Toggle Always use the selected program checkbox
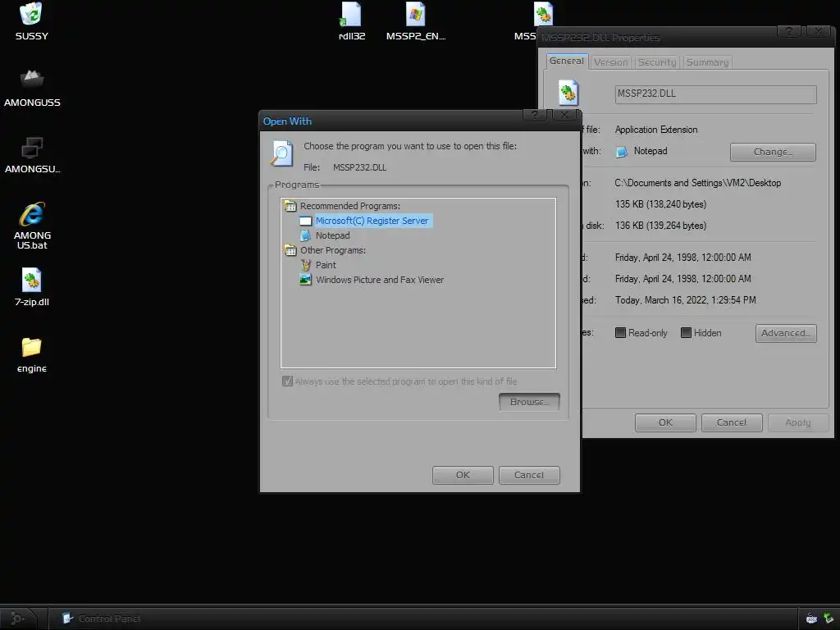 pyautogui.click(x=287, y=381)
